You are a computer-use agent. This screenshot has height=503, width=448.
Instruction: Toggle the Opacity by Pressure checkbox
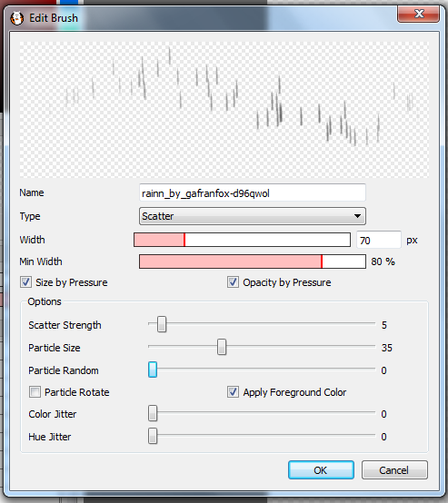(233, 282)
